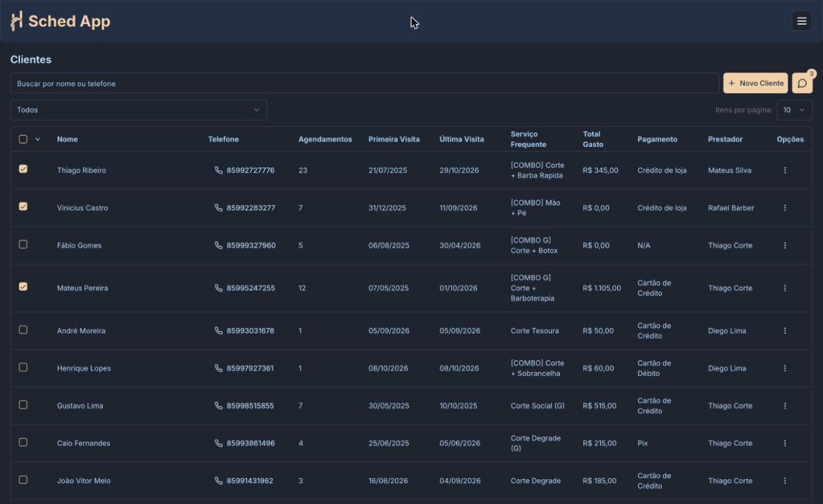The height and width of the screenshot is (504, 823).
Task: Expand the selection chevron beside header checkbox
Action: point(38,139)
